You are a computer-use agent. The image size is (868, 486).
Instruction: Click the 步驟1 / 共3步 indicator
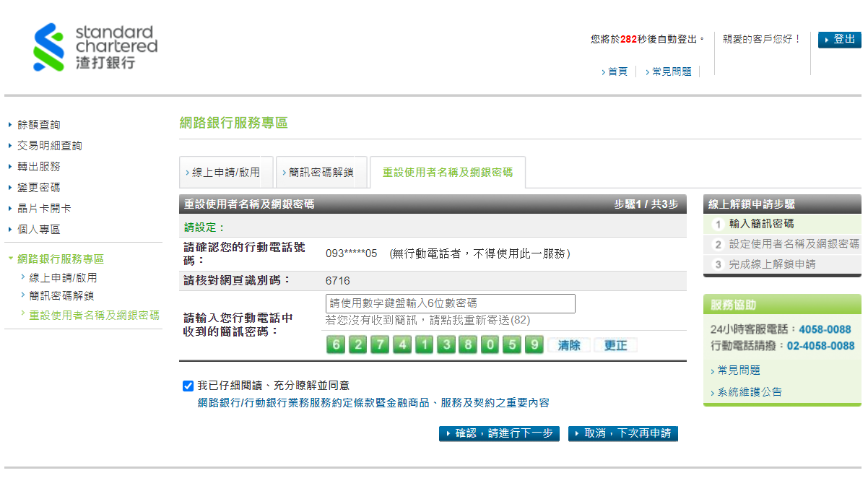646,205
